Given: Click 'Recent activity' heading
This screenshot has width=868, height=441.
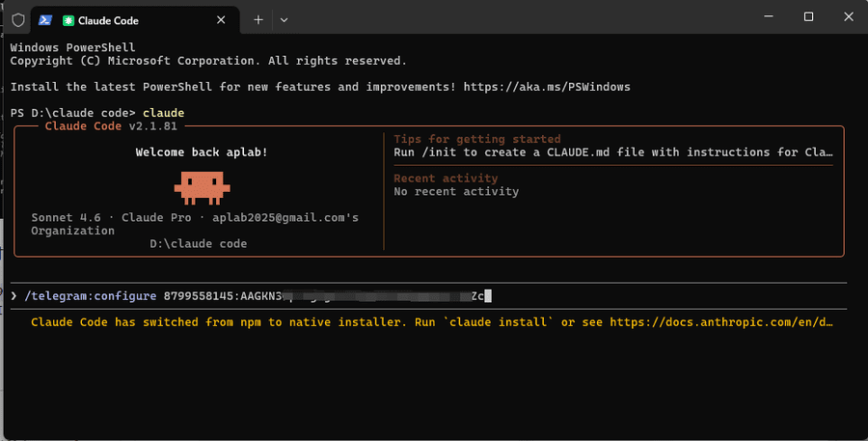Looking at the screenshot, I should tap(446, 179).
